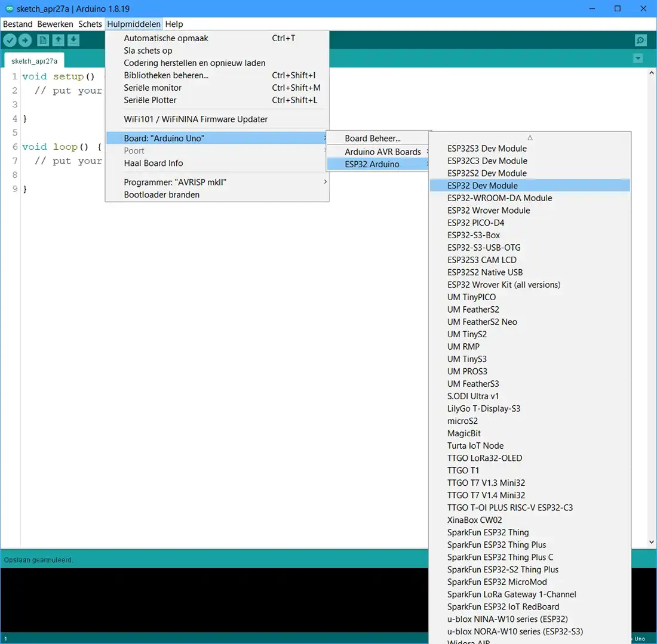Choose Seriële monitor from Hulpmiddelen menu
This screenshot has height=644, width=657.
pyautogui.click(x=153, y=88)
